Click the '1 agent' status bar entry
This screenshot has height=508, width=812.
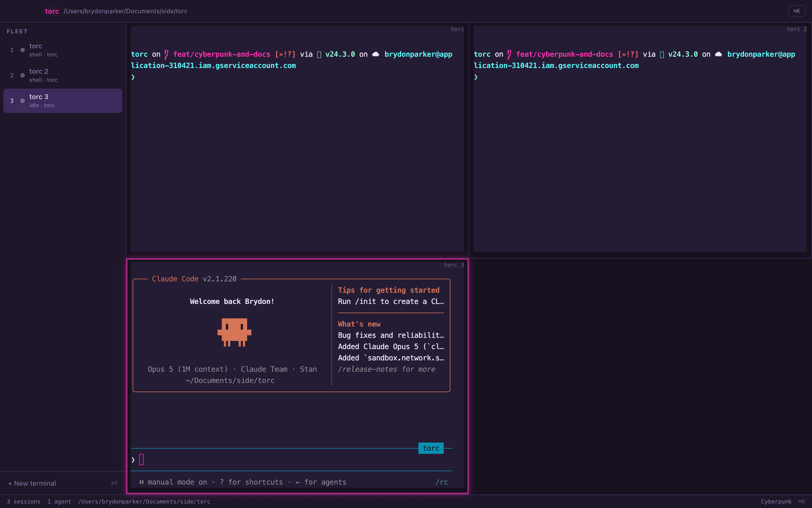(59, 501)
